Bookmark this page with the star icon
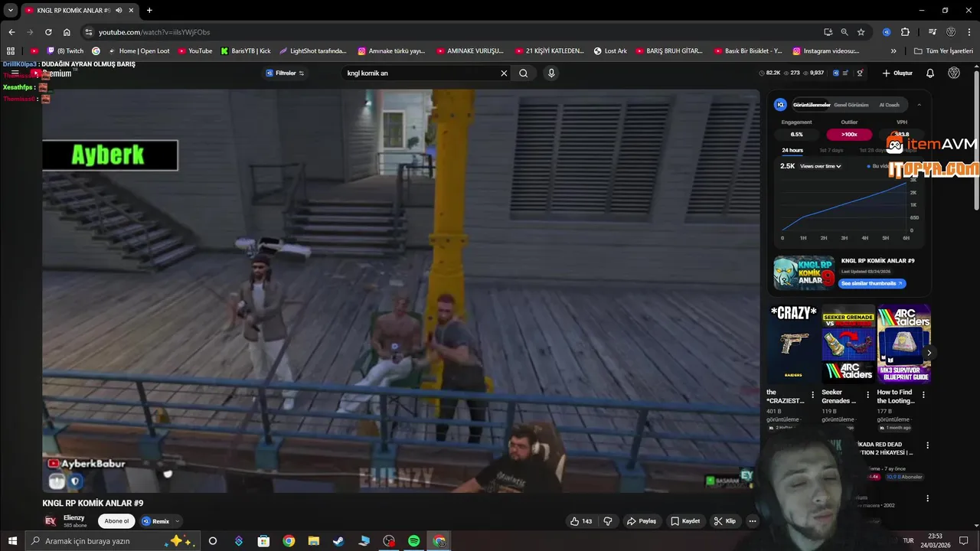This screenshot has height=551, width=980. tap(861, 32)
